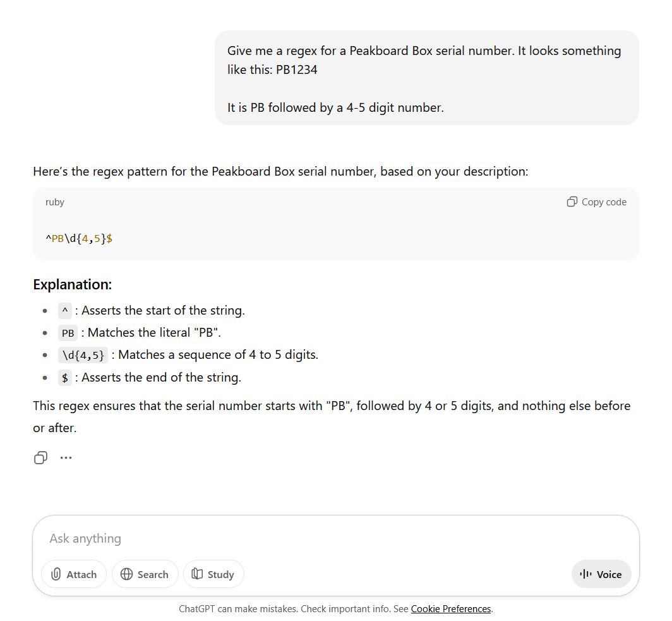Viewport: 672px width, 621px height.
Task: Click the ruby language label
Action: coord(55,202)
